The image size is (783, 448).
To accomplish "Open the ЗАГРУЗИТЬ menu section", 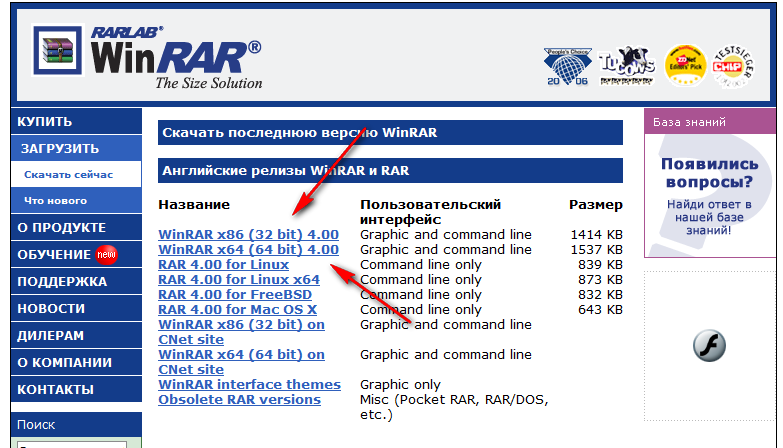I will [76, 148].
